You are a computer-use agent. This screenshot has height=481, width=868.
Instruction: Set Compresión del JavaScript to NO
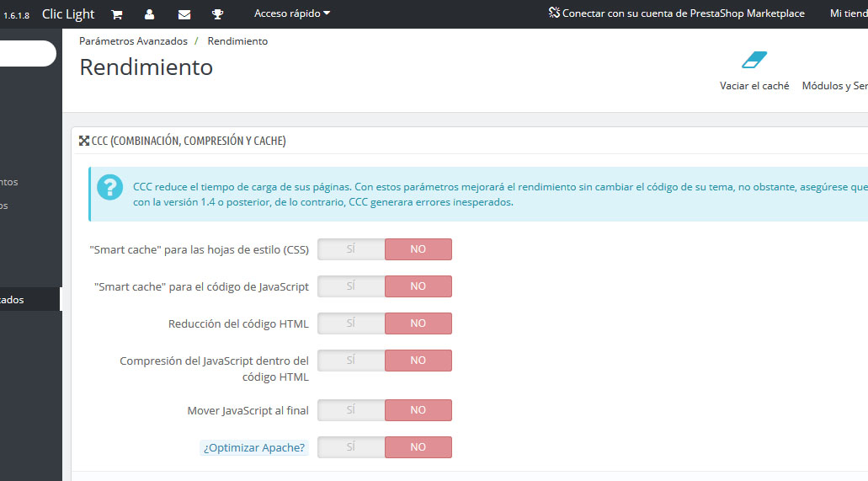coord(418,361)
